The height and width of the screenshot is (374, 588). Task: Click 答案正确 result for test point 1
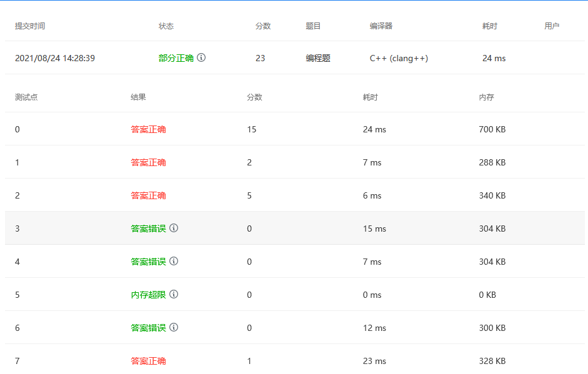(148, 162)
